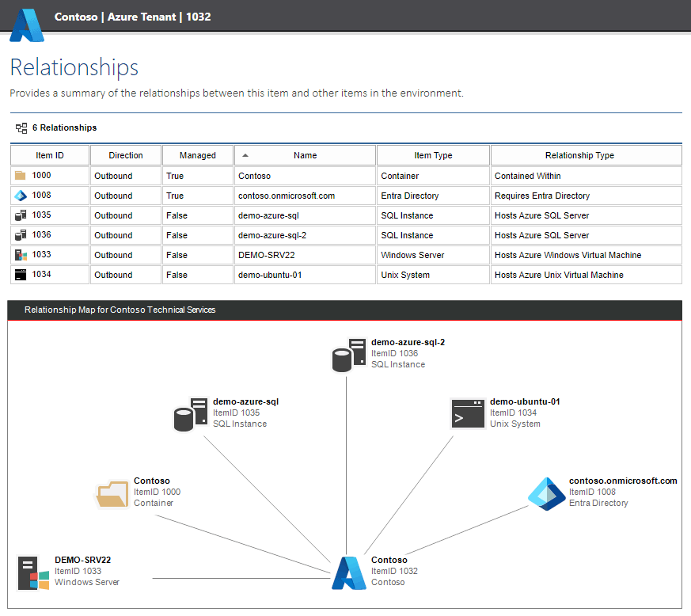Screen dimensions: 691x616
Task: Click the 'Contoso | Azure Tenant | 1032' header title
Action: 133,17
